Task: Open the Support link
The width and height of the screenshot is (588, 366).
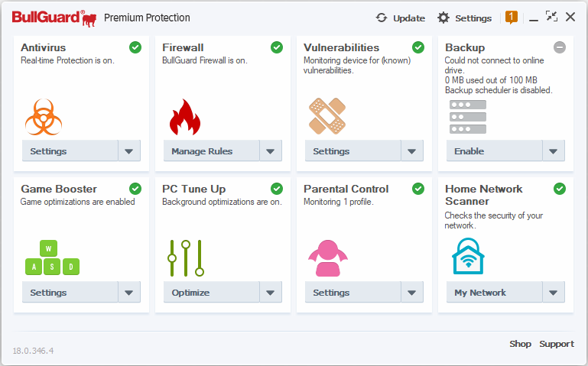Action: pyautogui.click(x=556, y=344)
